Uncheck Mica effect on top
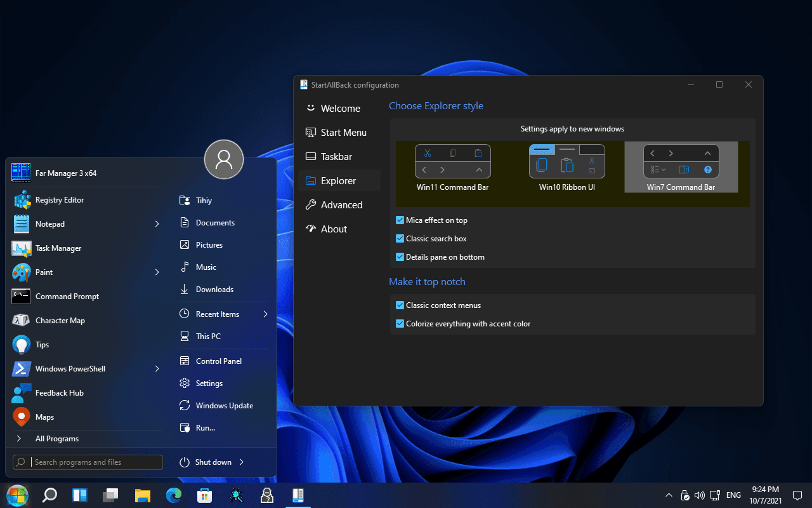 pyautogui.click(x=400, y=220)
